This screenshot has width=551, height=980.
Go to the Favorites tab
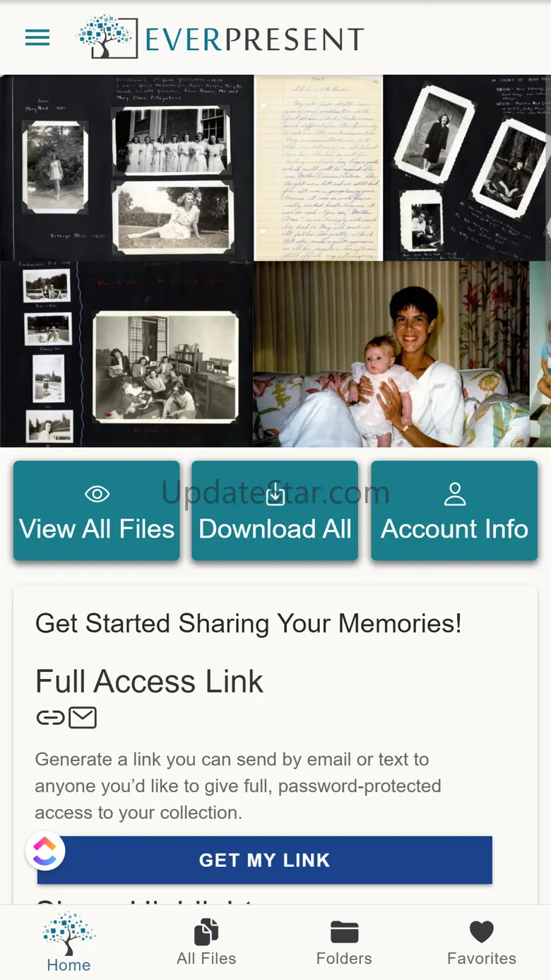pyautogui.click(x=482, y=943)
